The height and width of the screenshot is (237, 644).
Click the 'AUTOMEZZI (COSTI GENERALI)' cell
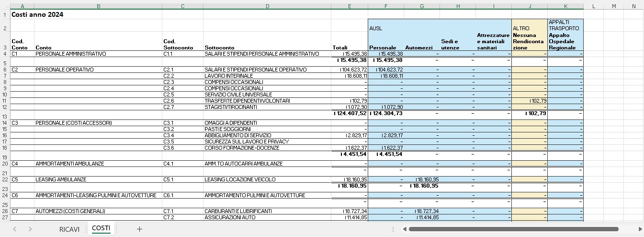click(98, 211)
